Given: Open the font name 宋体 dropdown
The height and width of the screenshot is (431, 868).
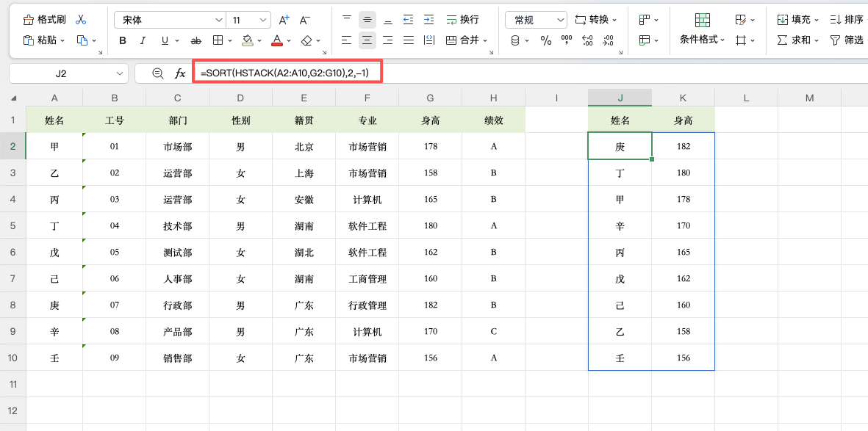Looking at the screenshot, I should 219,20.
